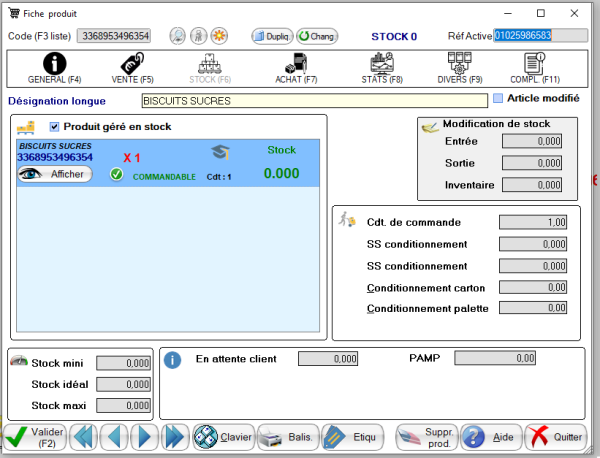Click in the Désignation longue field
This screenshot has width=600, height=458.
coord(312,101)
